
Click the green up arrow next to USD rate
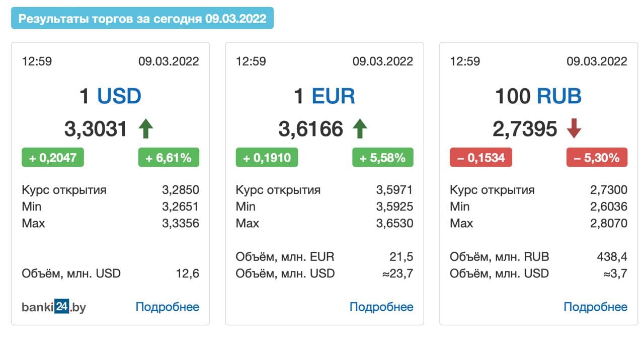pos(146,129)
